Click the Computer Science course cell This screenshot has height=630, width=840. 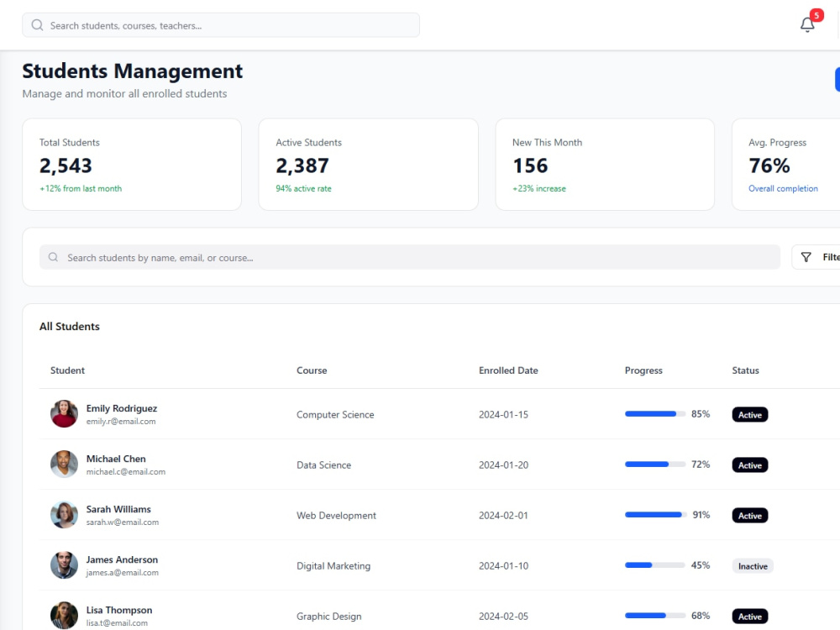click(x=335, y=415)
